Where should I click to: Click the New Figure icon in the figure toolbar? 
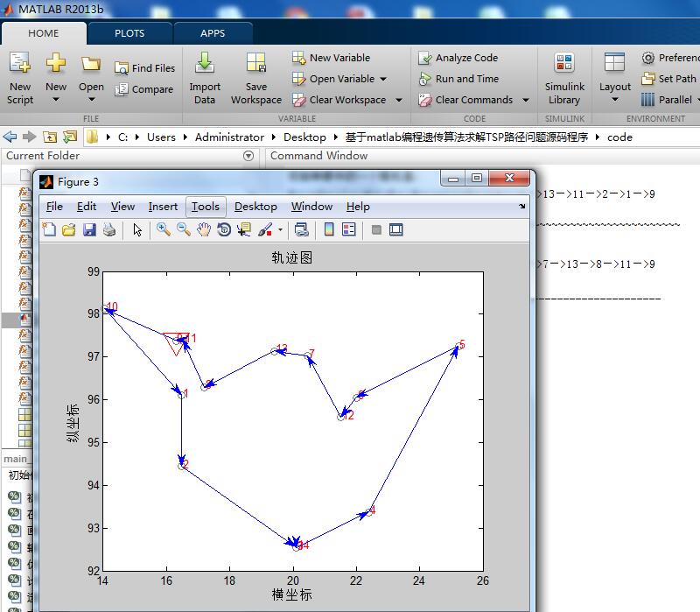coord(49,229)
